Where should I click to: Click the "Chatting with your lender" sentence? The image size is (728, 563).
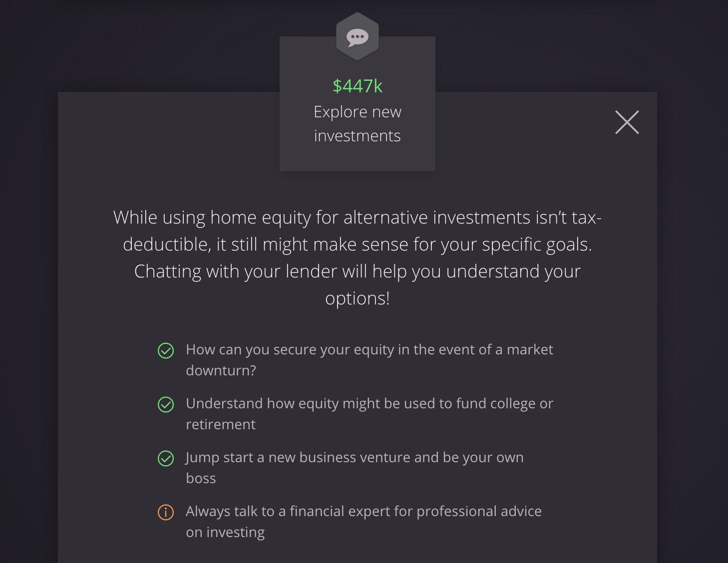(x=358, y=272)
